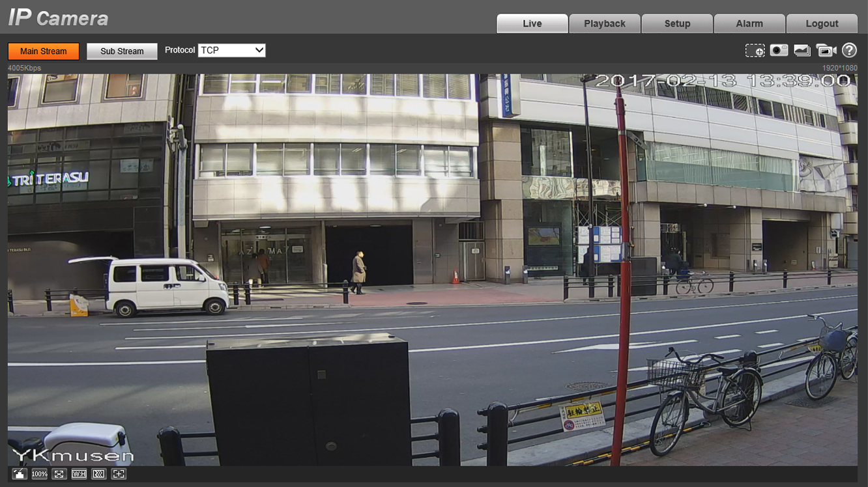Toggle the W:H aspect ratio button
Screen dimensions: 868x487
click(x=79, y=474)
